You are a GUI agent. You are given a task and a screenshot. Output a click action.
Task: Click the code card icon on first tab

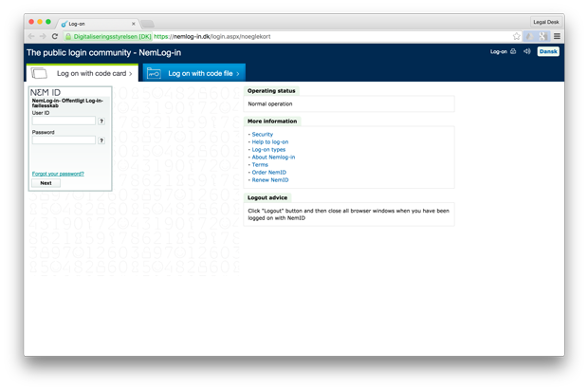click(x=39, y=73)
